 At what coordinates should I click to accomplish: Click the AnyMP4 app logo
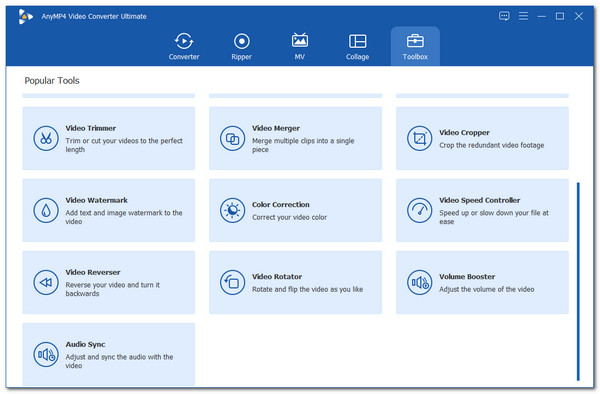pyautogui.click(x=25, y=16)
